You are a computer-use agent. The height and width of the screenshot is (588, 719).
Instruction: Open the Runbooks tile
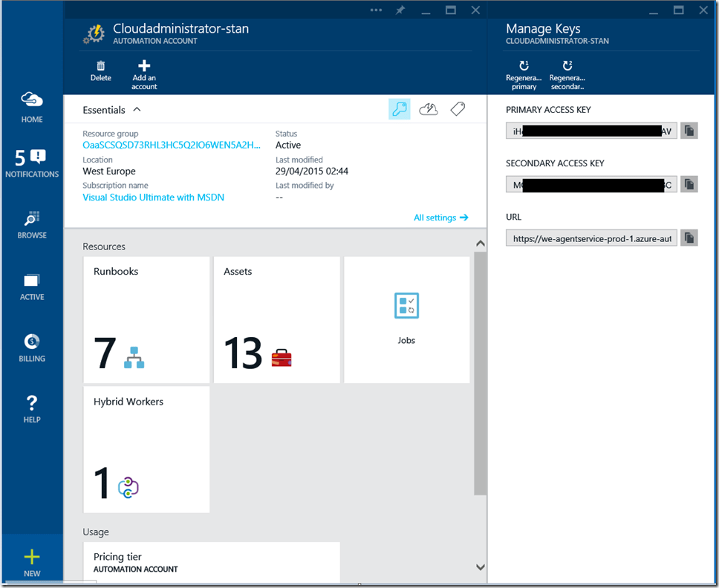coord(146,320)
